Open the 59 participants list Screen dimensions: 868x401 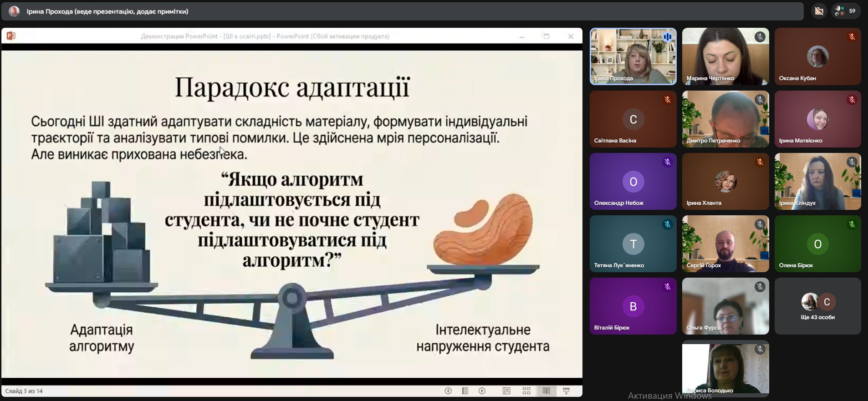pyautogui.click(x=846, y=11)
